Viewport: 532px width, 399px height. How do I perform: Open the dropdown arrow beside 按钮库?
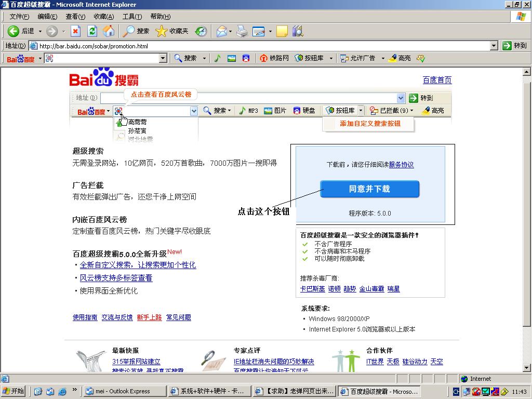point(331,58)
